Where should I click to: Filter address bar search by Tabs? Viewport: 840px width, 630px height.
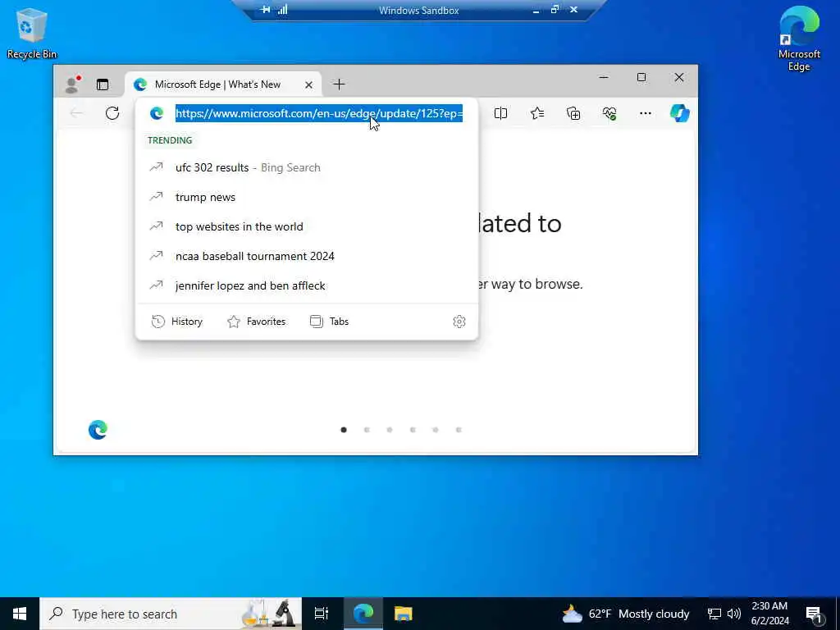coord(330,322)
